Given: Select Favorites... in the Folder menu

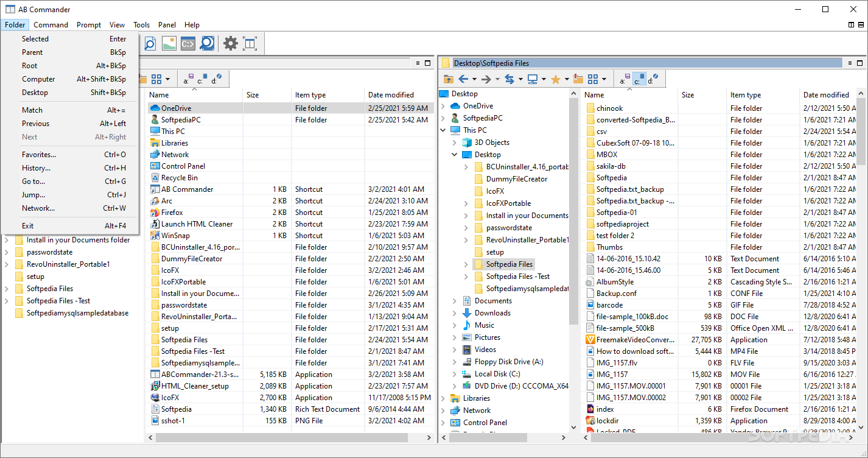Looking at the screenshot, I should pos(70,155).
